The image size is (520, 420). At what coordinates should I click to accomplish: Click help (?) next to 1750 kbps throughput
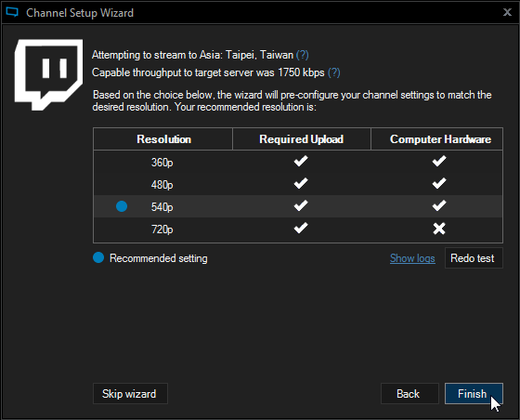pos(333,72)
